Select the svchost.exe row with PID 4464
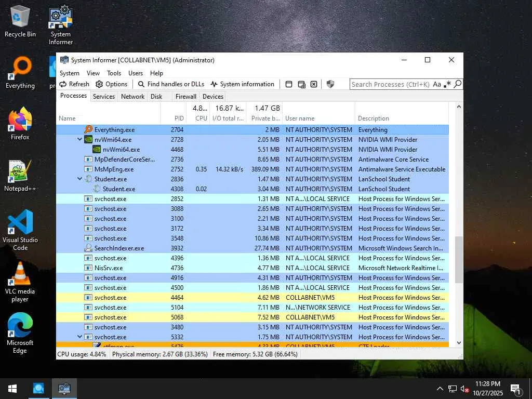This screenshot has width=532, height=399. point(252,298)
